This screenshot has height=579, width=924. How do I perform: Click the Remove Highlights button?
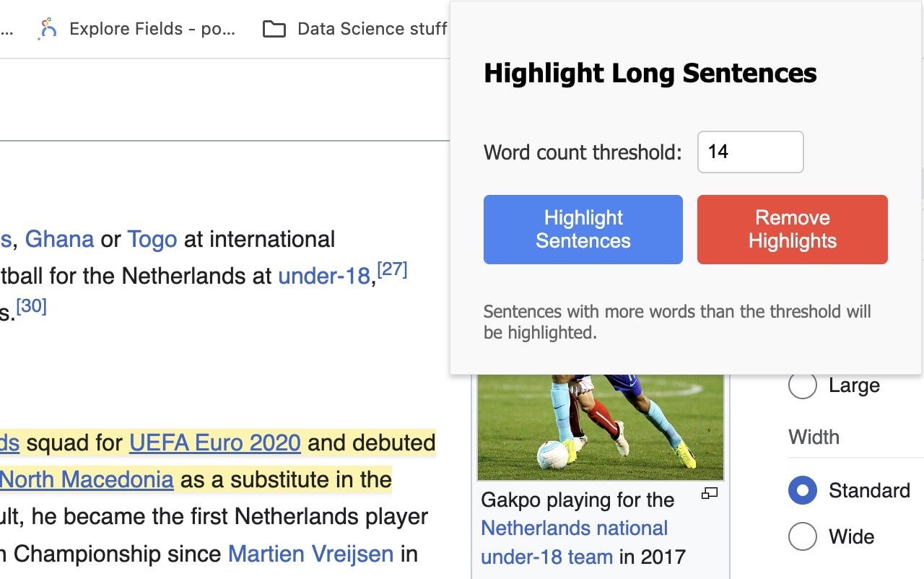[793, 230]
